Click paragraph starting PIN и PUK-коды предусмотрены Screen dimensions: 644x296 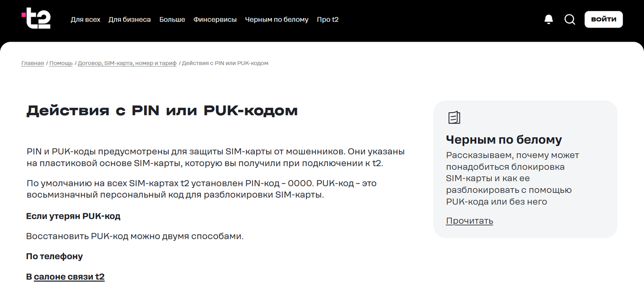[x=216, y=157]
